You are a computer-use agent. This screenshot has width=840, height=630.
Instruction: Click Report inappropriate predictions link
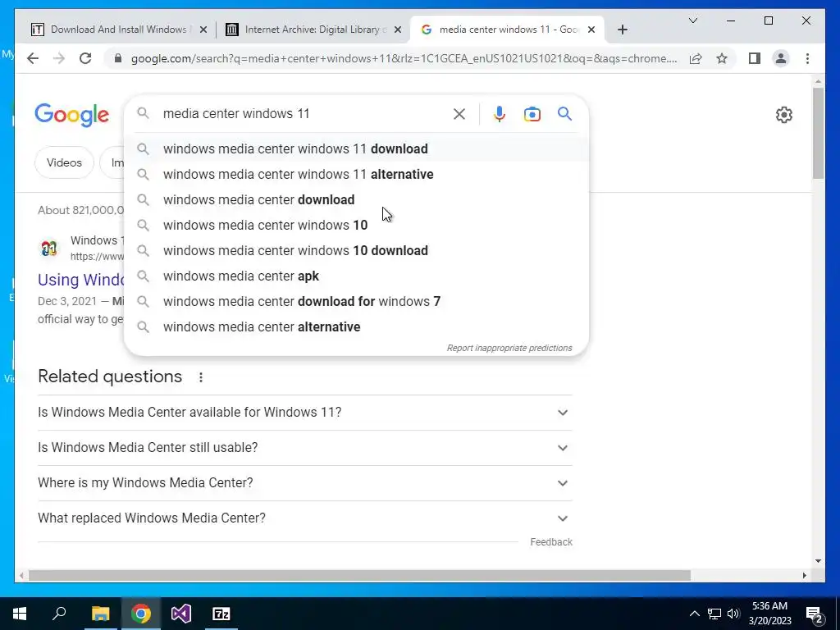509,348
